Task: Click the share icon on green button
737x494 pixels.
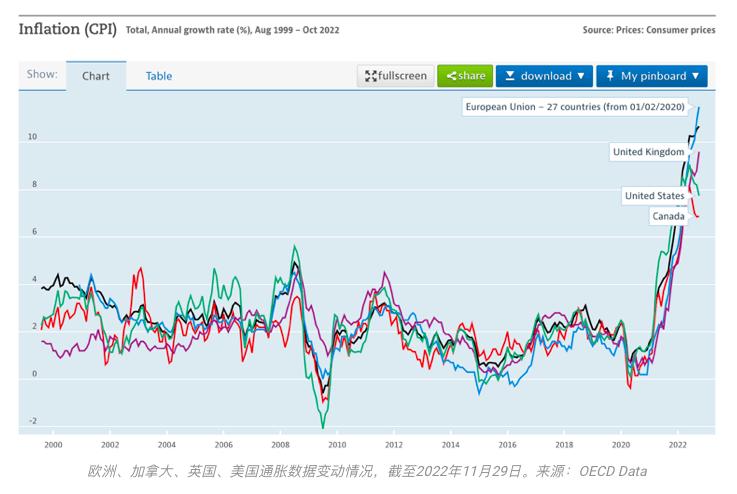Action: [451, 76]
